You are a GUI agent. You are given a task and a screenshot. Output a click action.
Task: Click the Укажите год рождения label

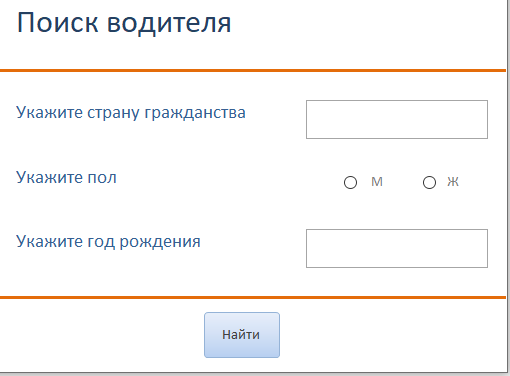click(x=108, y=242)
